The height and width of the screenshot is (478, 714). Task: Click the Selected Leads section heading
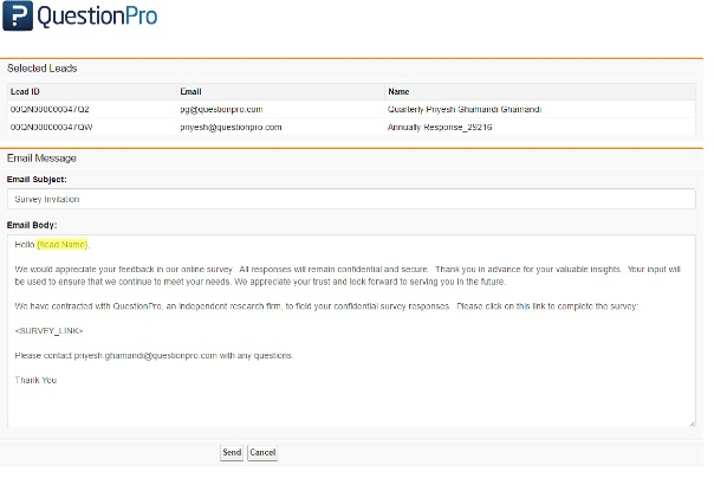coord(42,68)
